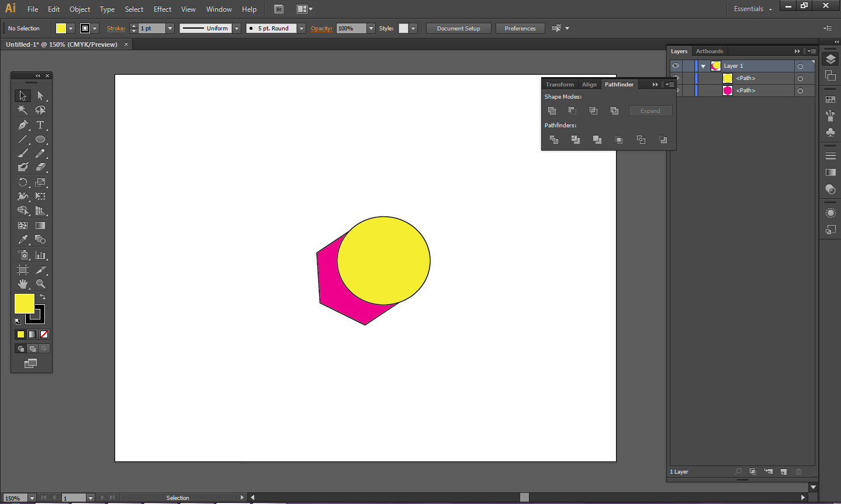Activate the Zoom tool
The width and height of the screenshot is (841, 504).
[40, 284]
